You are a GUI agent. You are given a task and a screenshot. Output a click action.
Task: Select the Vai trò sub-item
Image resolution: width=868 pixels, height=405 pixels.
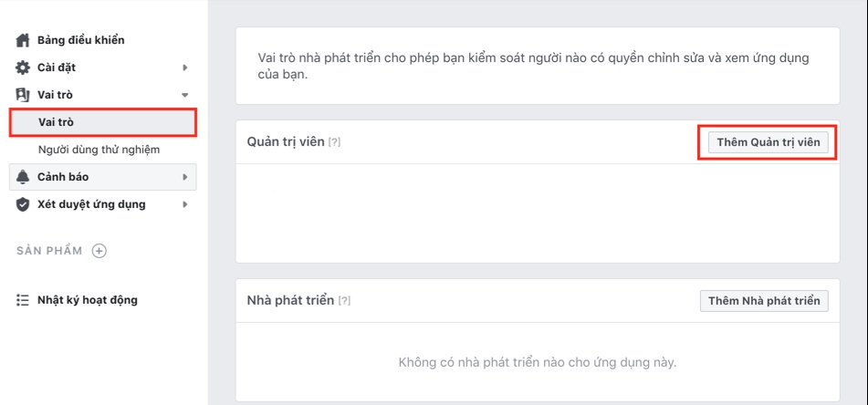(x=57, y=122)
